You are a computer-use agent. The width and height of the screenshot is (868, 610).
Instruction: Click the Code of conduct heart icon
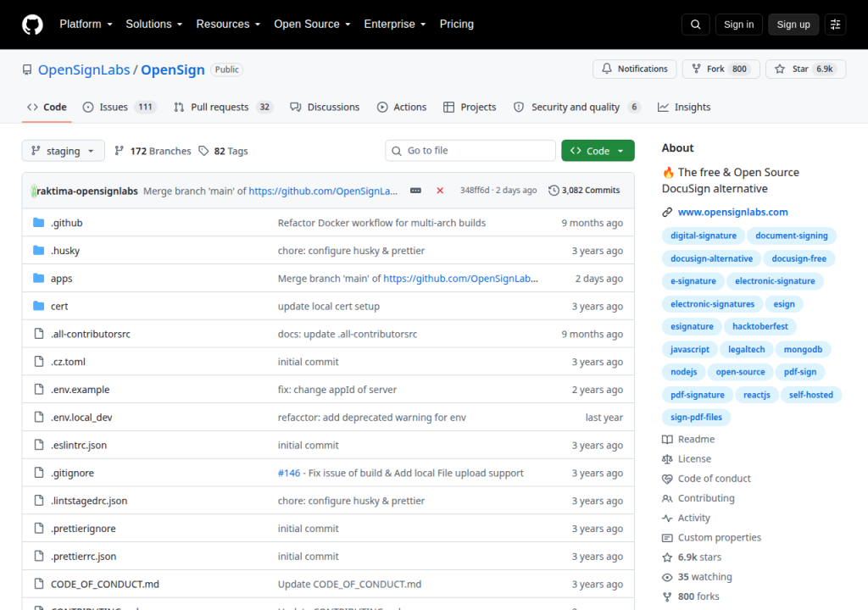tap(667, 479)
